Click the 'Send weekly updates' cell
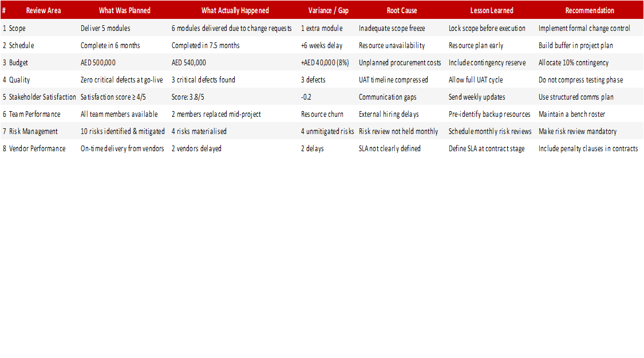The width and height of the screenshot is (644, 358). click(x=477, y=97)
